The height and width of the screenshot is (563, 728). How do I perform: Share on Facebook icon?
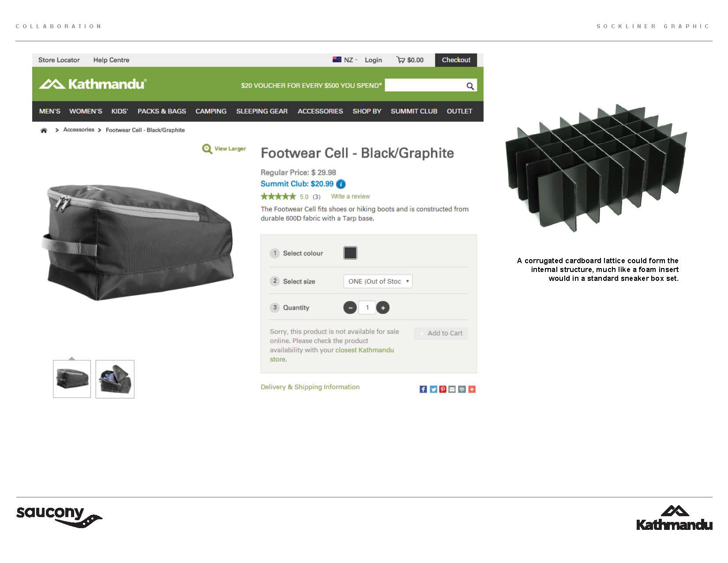click(423, 389)
